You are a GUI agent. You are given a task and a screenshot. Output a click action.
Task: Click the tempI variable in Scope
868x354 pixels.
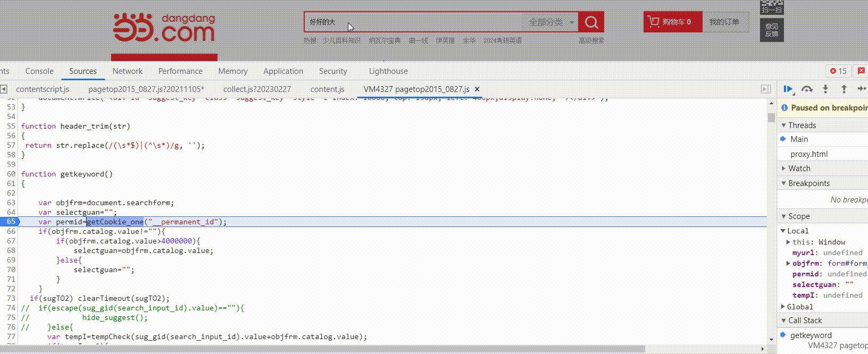803,295
